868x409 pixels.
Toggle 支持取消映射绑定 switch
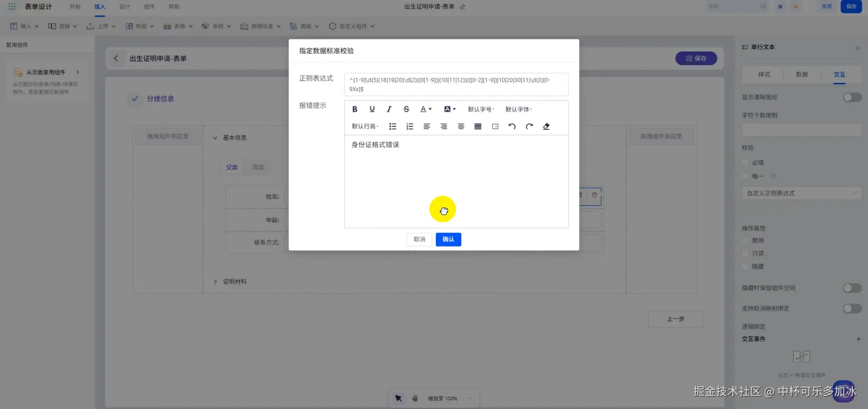click(x=852, y=309)
